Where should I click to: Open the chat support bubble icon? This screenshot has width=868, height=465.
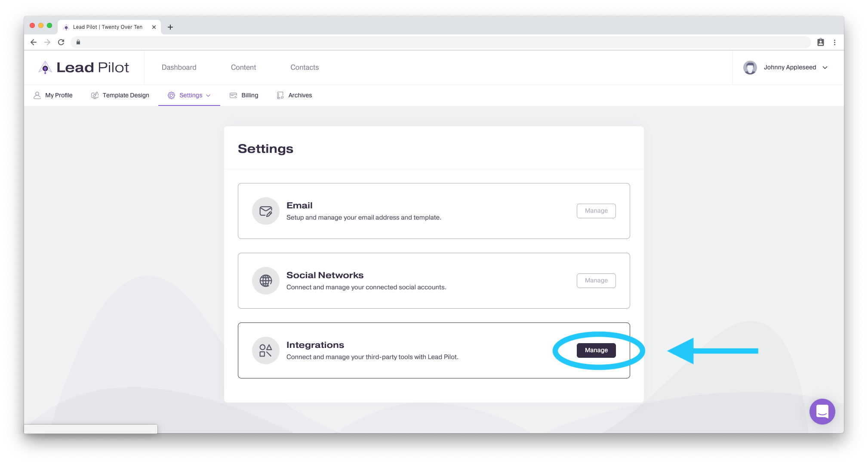822,412
